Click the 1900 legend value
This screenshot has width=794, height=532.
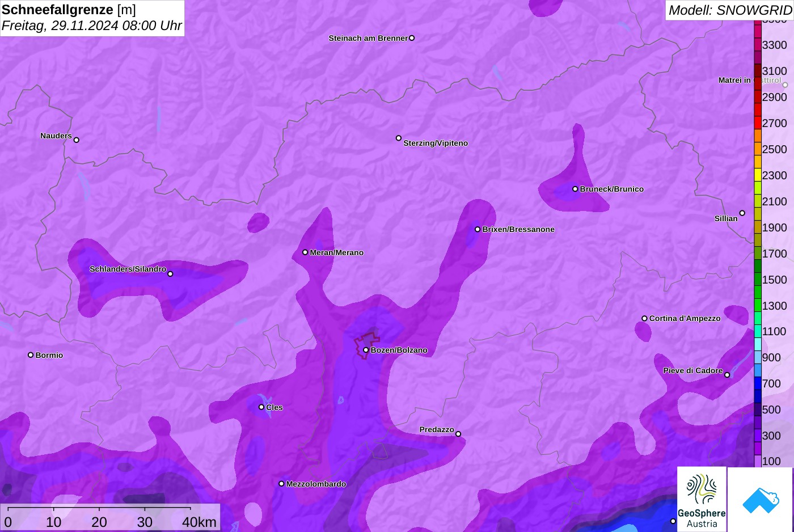point(774,227)
